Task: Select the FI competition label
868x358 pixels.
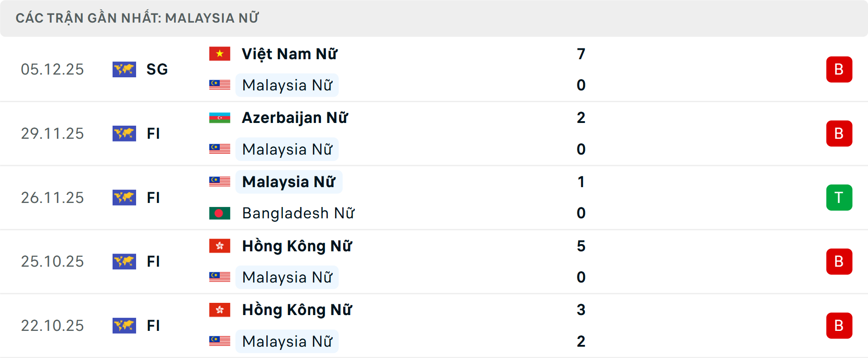Action: (154, 133)
